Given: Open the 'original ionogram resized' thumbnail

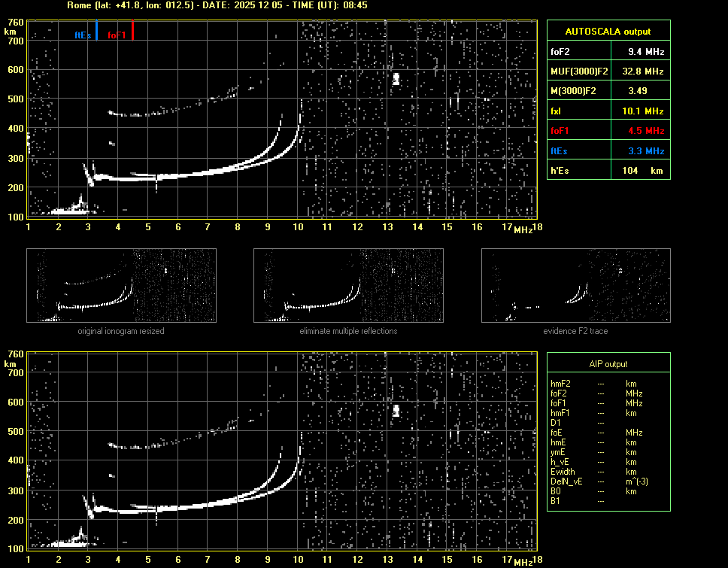Looking at the screenshot, I should click(121, 286).
